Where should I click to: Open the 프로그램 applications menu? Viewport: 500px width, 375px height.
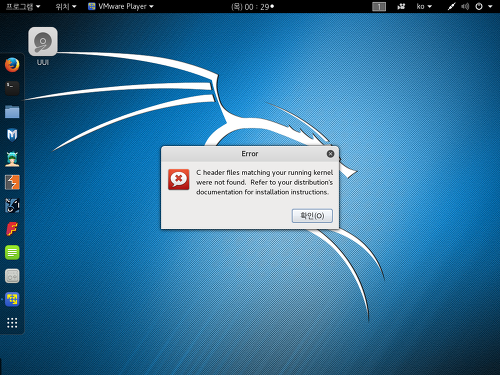coord(23,6)
